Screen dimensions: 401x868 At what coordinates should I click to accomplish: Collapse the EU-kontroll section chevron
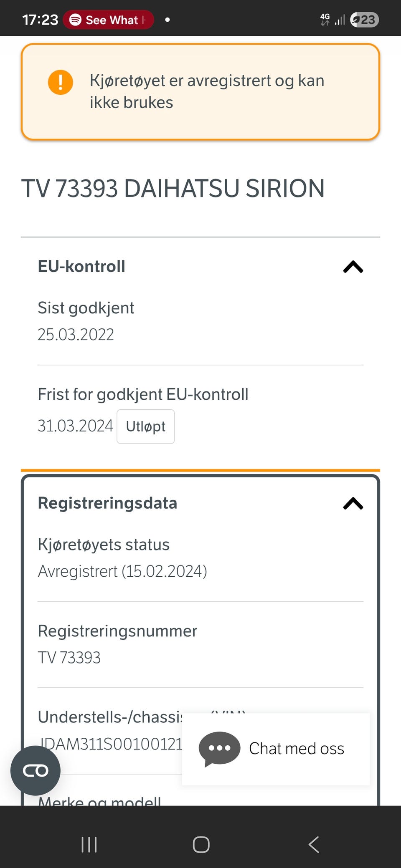point(353,267)
